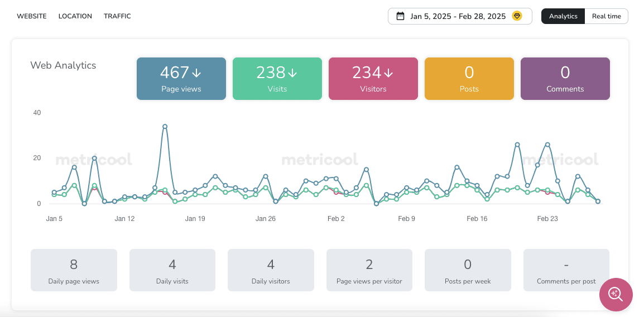
Task: Click the orange Posts card
Action: coord(469,79)
